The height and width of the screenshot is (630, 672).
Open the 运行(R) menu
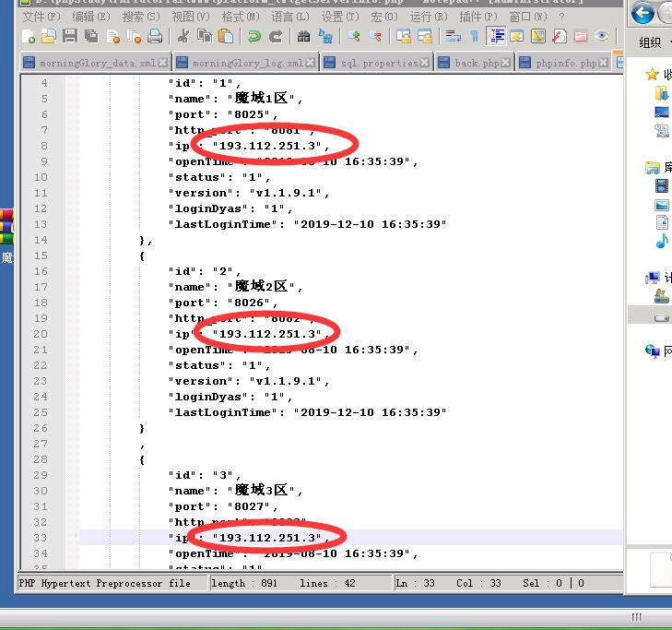coord(428,17)
